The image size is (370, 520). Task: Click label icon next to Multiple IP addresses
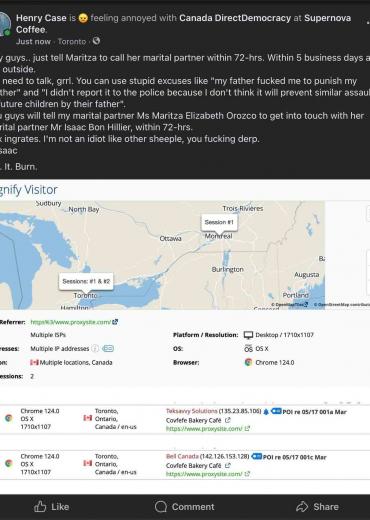click(108, 349)
